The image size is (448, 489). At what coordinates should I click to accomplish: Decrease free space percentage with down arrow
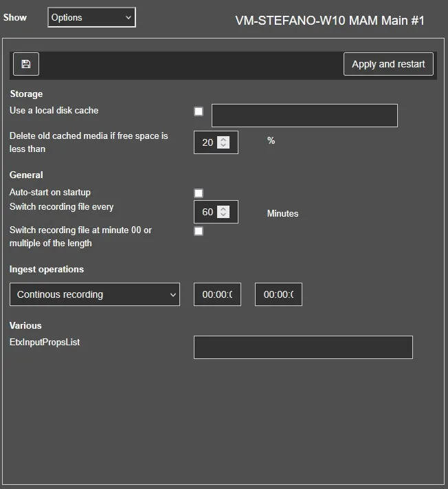pos(223,146)
